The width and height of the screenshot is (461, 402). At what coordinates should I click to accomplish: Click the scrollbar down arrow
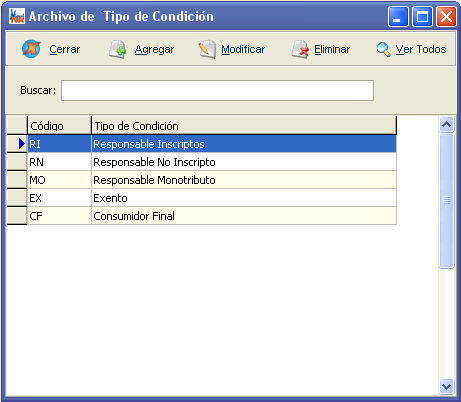point(446,387)
